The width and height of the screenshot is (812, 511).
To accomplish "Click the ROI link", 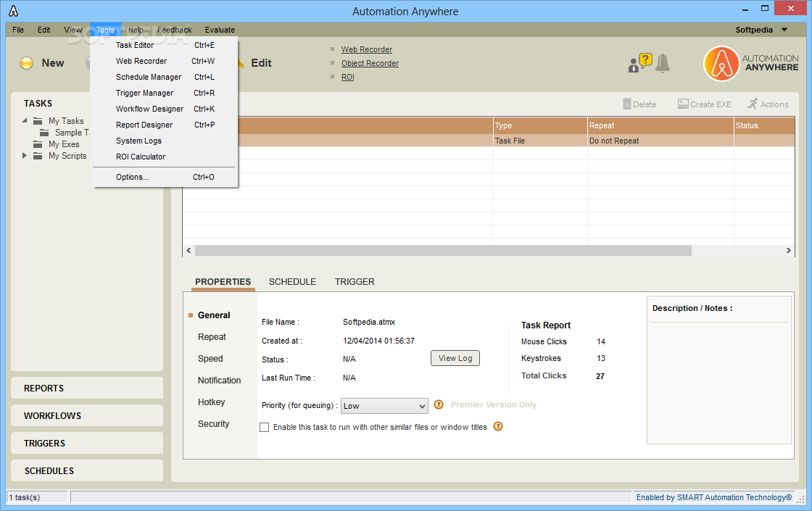I will coord(347,77).
